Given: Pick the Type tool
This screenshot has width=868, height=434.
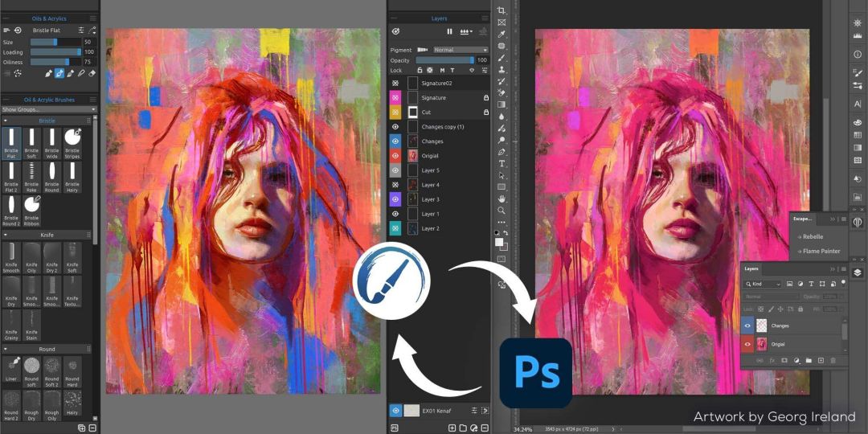Looking at the screenshot, I should 502,163.
